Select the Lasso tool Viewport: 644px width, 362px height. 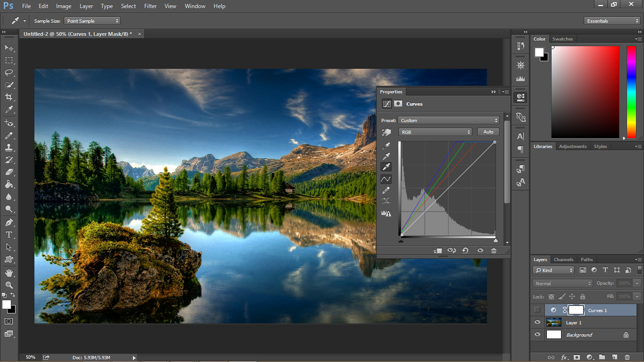(9, 73)
